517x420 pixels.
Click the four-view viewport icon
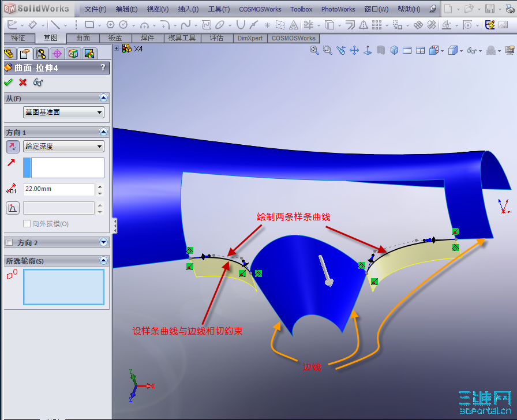pos(421,50)
